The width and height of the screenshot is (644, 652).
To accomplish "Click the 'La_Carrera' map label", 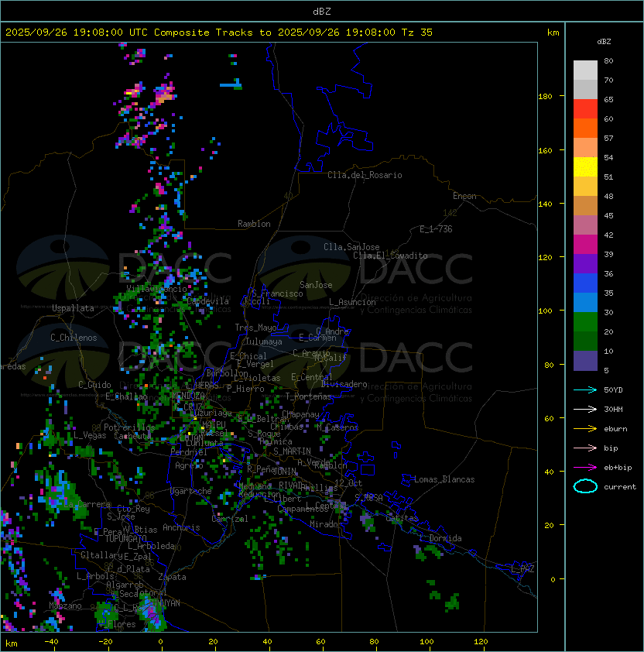I will [87, 505].
